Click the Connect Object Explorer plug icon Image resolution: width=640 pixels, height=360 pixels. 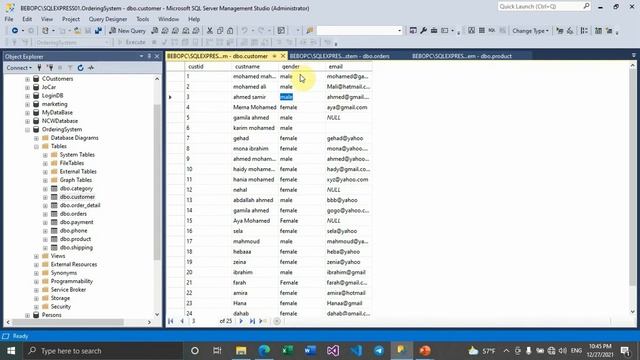coord(40,68)
